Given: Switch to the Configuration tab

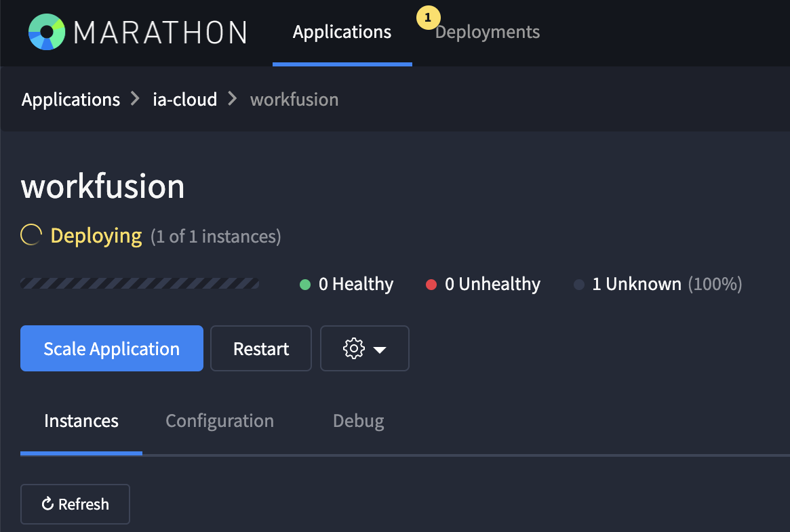Looking at the screenshot, I should pos(220,421).
